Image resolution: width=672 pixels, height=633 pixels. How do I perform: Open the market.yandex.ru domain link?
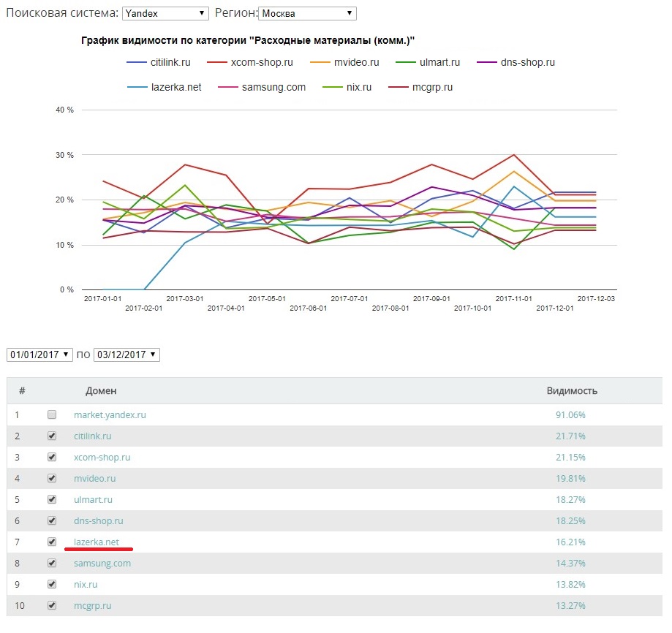[x=110, y=414]
